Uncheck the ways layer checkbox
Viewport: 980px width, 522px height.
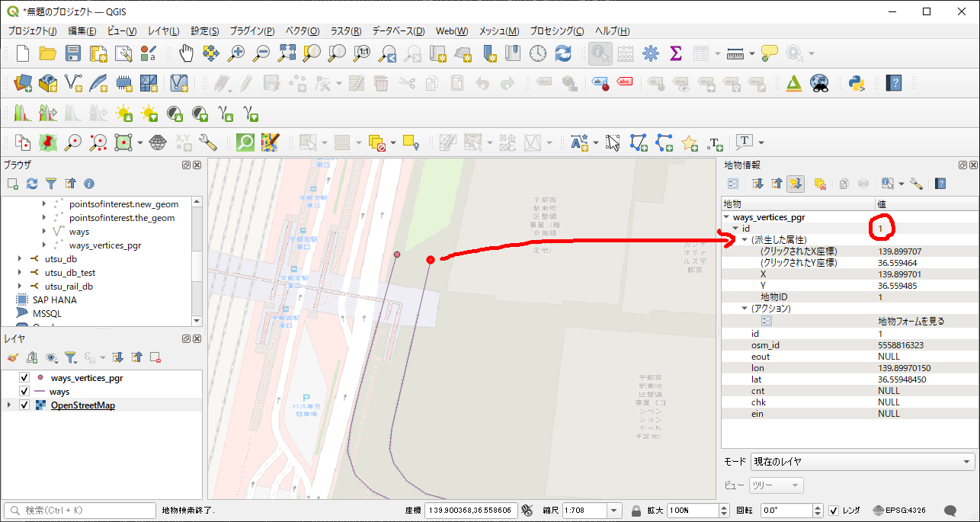coord(24,392)
